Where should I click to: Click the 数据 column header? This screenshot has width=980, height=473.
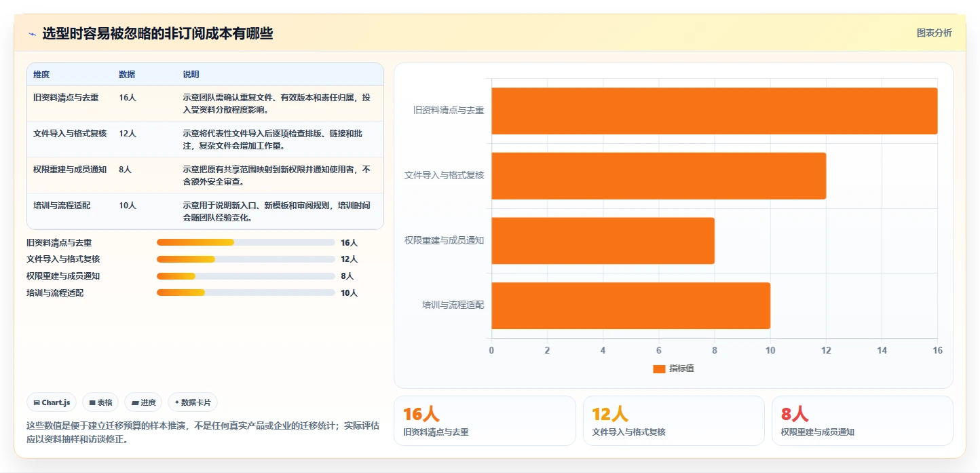pyautogui.click(x=127, y=75)
